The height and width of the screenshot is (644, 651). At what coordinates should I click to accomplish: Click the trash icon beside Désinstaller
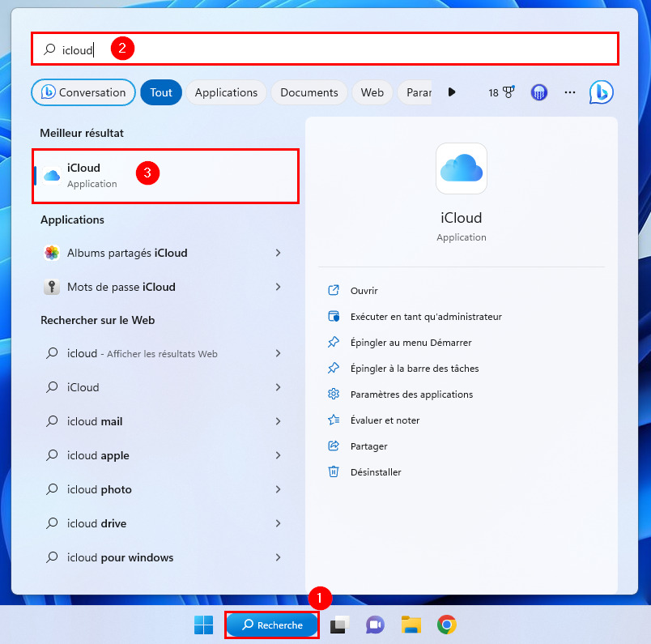(334, 471)
